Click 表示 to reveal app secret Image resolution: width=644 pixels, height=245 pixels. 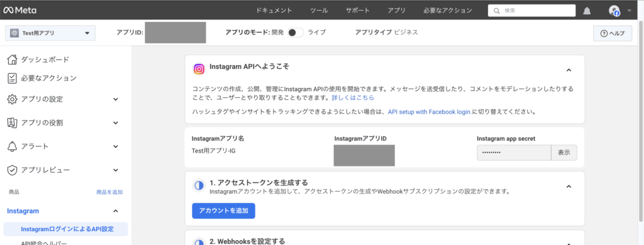(564, 153)
